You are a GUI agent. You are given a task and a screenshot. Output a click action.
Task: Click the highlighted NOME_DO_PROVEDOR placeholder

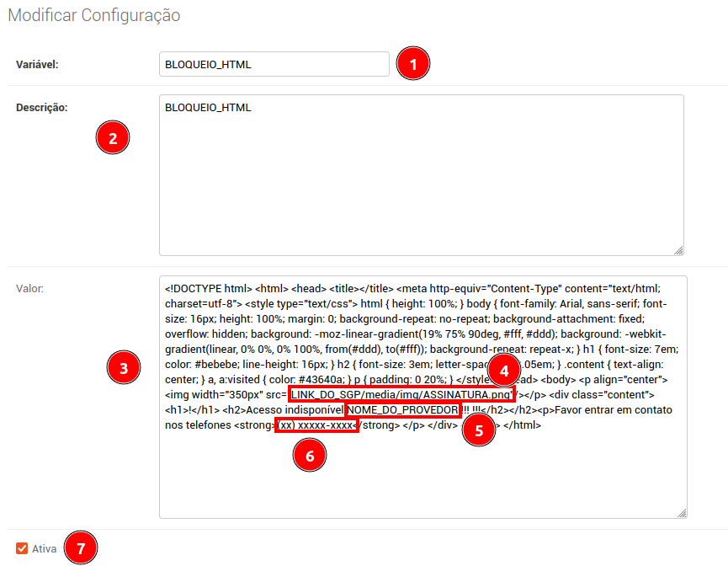click(402, 410)
